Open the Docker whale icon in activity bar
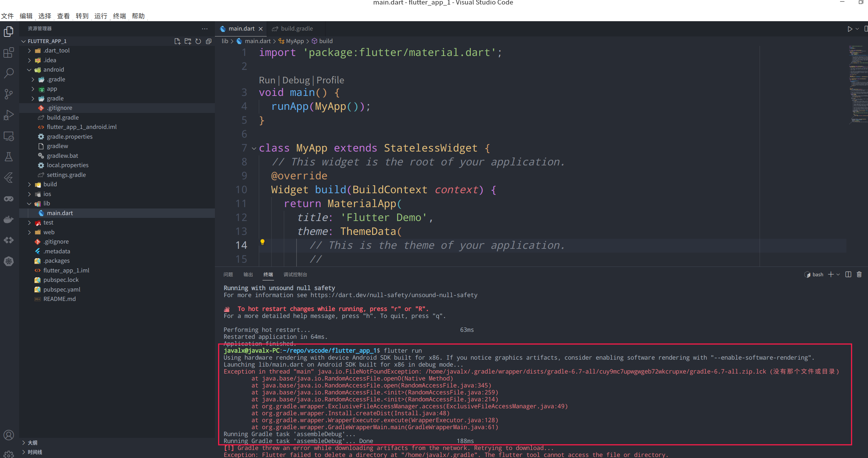 (x=9, y=219)
